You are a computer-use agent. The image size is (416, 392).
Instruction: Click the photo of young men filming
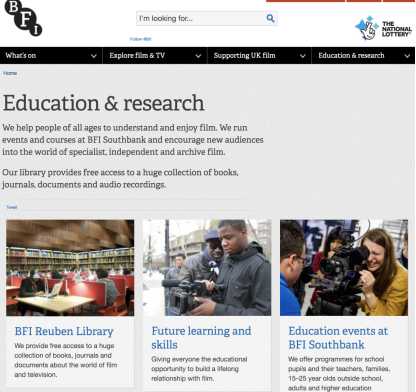tap(207, 268)
